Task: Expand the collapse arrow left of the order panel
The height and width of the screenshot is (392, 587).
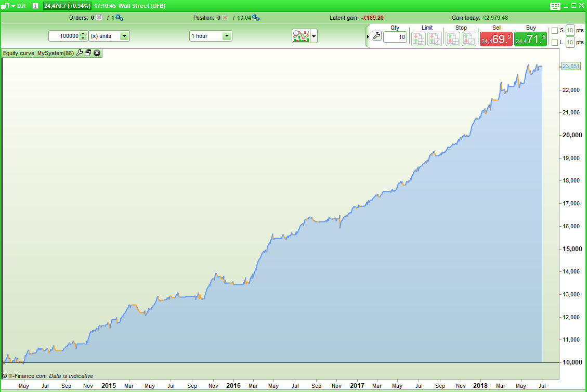Action: pyautogui.click(x=368, y=36)
